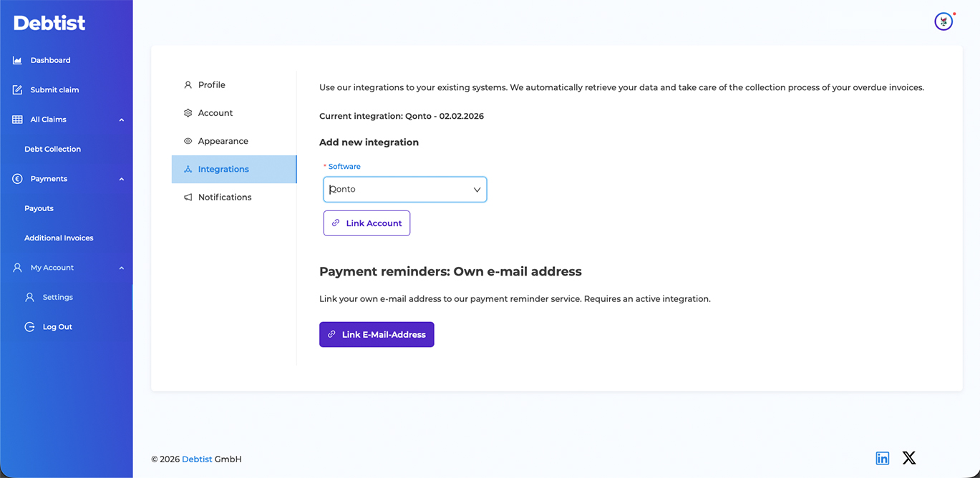Click the Submit claim pencil icon
This screenshot has width=980, height=478.
pos(17,90)
